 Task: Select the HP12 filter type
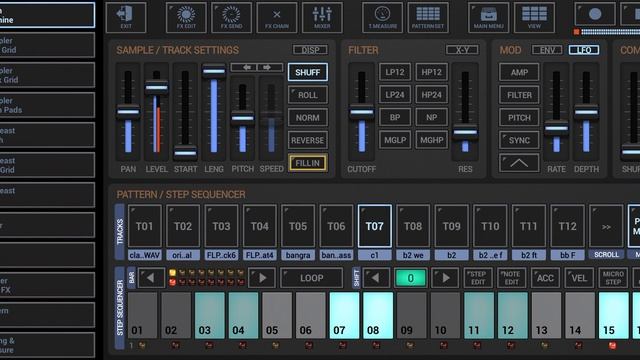coord(431,72)
